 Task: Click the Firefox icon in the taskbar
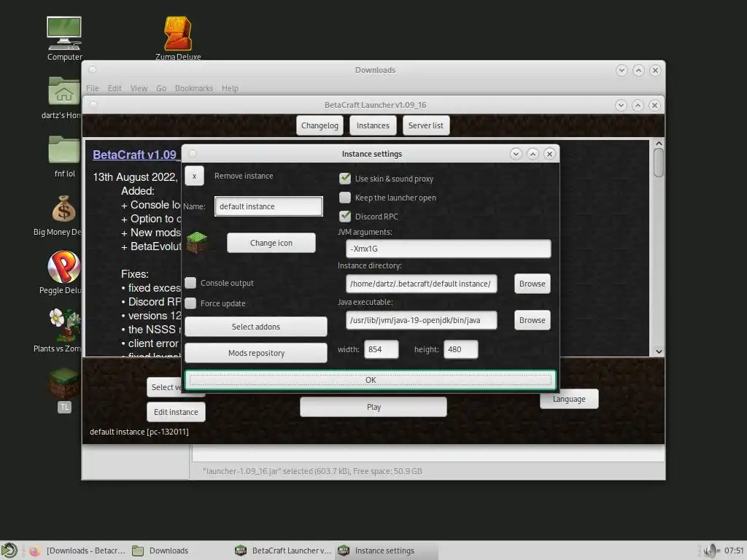(x=34, y=551)
